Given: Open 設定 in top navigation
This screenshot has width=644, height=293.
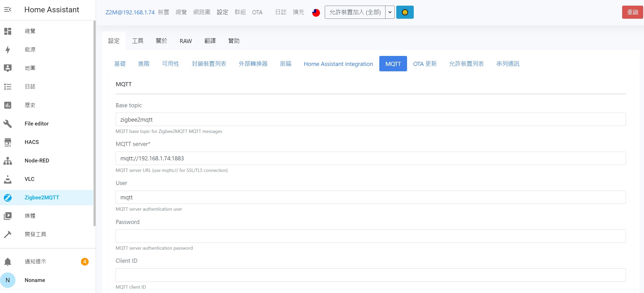Looking at the screenshot, I should (x=222, y=12).
